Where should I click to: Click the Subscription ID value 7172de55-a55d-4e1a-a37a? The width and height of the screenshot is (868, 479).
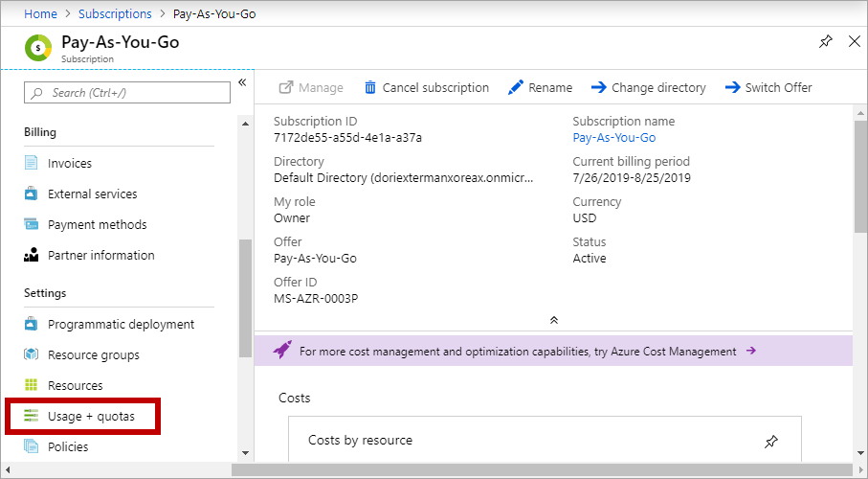[347, 138]
